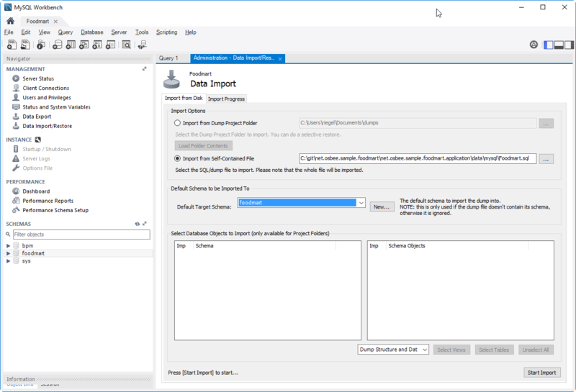The width and height of the screenshot is (576, 392).
Task: Search table data toolbar icon
Action: pos(127,45)
